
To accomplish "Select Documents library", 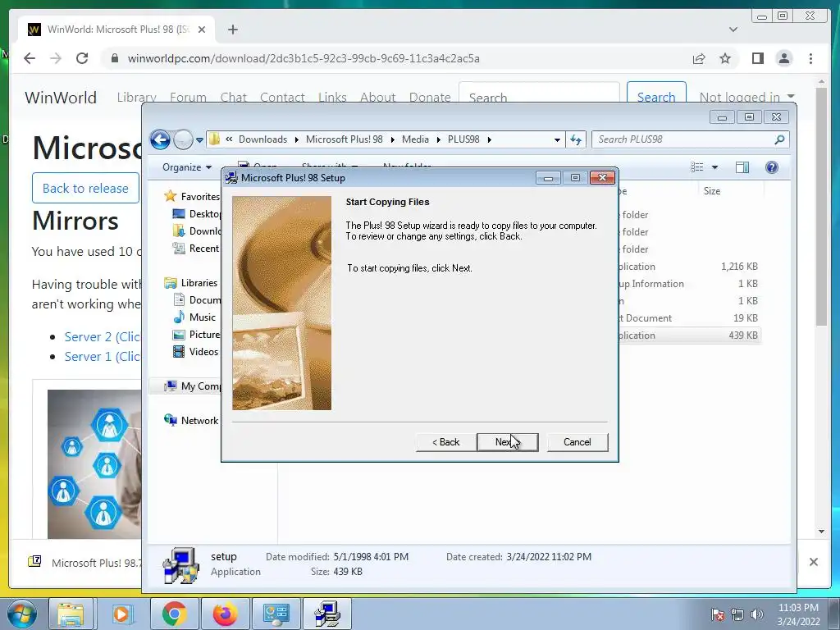I will (196, 300).
